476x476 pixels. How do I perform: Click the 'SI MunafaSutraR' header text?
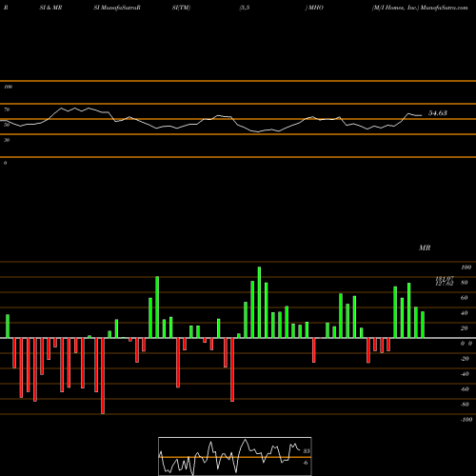tap(117, 8)
